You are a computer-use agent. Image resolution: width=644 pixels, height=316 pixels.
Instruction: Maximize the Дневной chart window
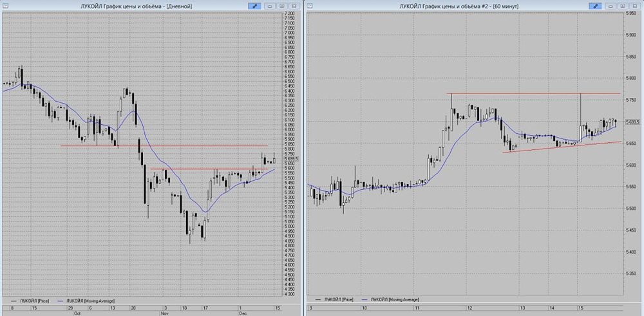point(282,6)
